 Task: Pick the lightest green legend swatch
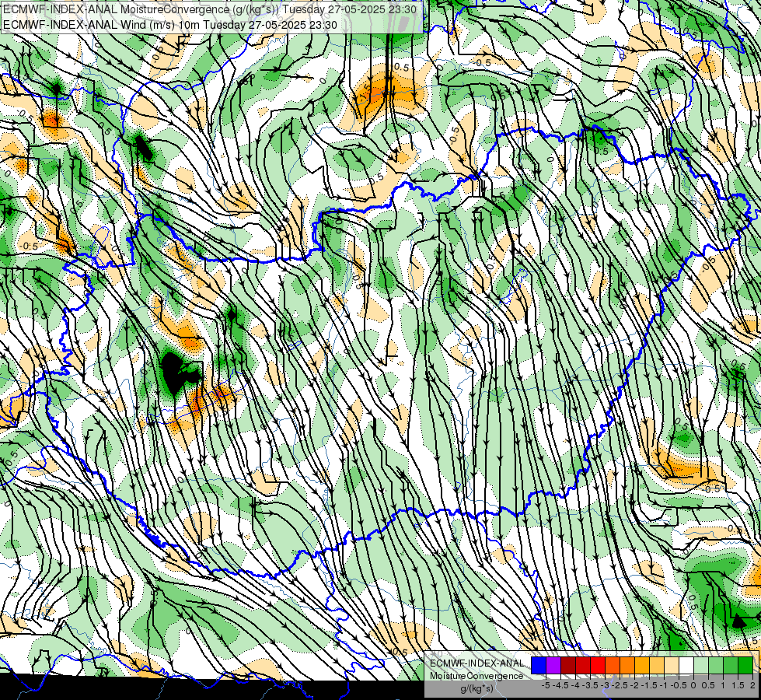(701, 666)
